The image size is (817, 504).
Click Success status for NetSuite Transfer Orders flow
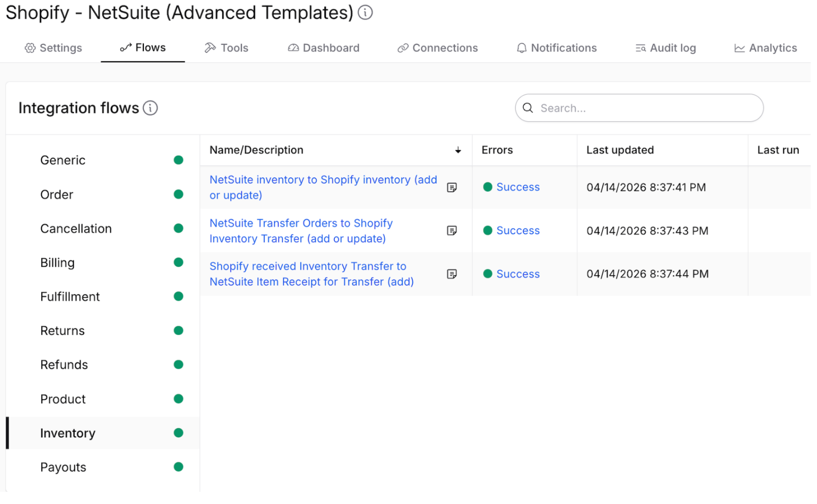coord(518,231)
